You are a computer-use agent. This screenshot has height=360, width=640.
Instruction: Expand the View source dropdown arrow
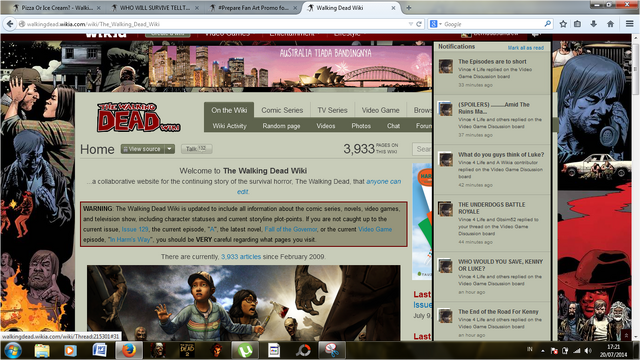point(169,149)
